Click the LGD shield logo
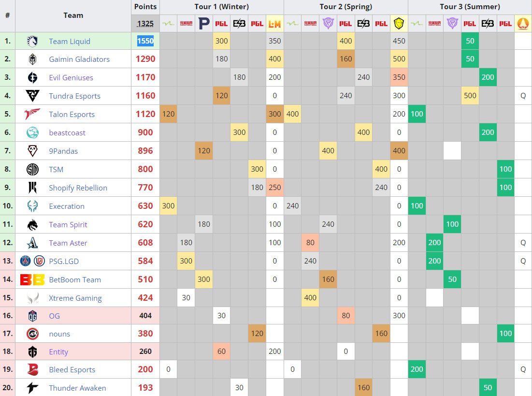532x396 pixels. click(39, 261)
